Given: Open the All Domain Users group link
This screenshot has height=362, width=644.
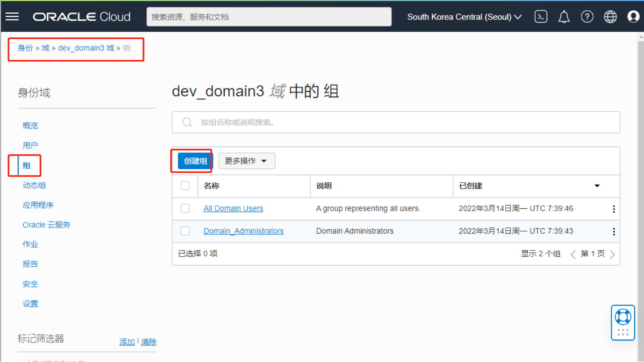Looking at the screenshot, I should tap(233, 208).
